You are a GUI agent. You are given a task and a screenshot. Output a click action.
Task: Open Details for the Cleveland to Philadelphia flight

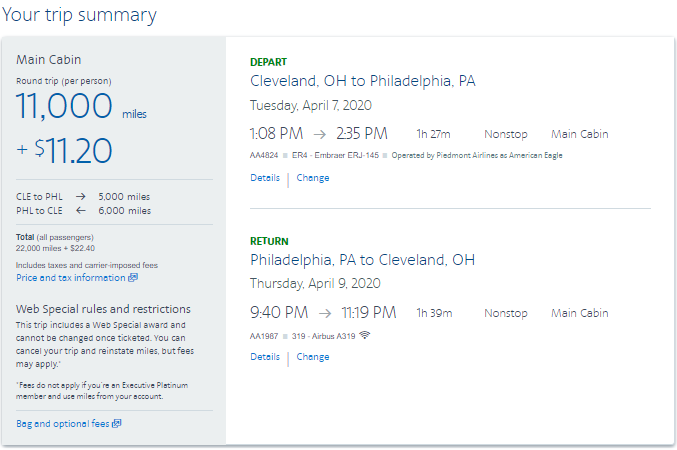pos(265,178)
